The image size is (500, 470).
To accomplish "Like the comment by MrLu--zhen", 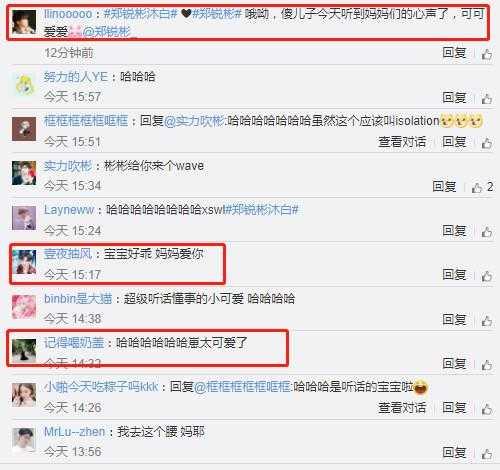I will [x=487, y=453].
